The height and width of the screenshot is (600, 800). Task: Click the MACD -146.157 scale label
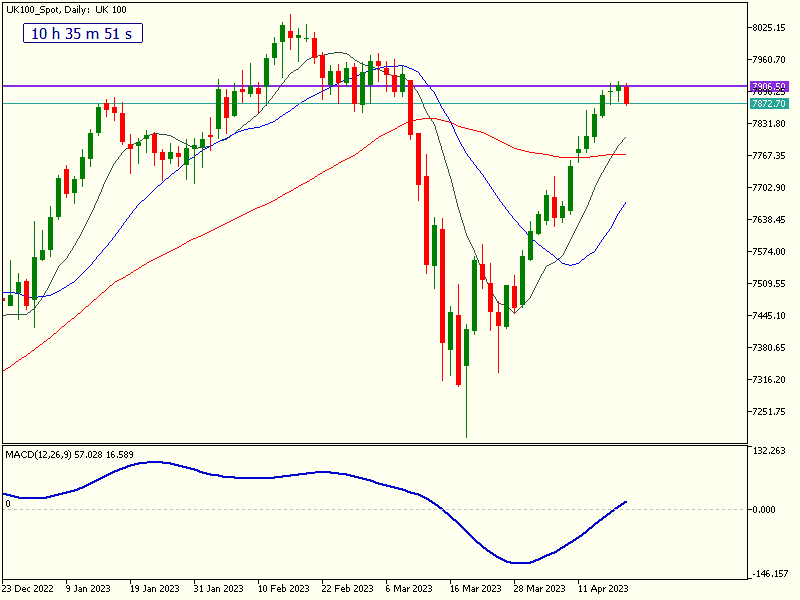(x=773, y=574)
